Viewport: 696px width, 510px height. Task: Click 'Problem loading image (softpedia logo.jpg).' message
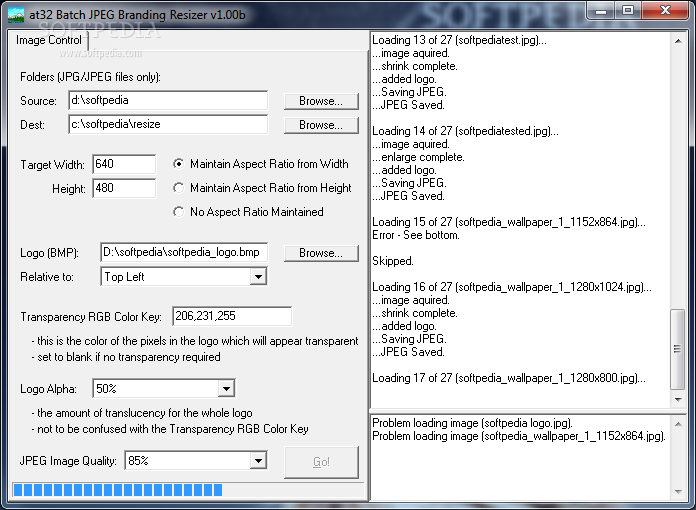(472, 423)
